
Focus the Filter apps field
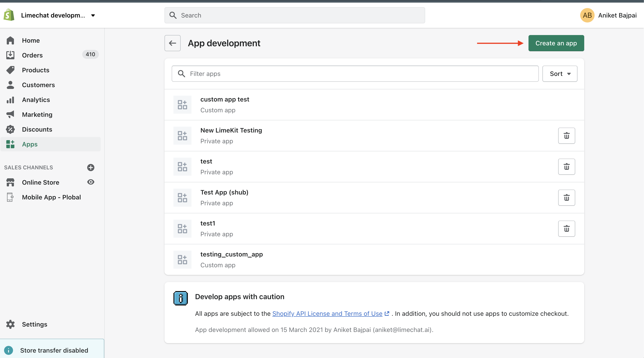[355, 74]
